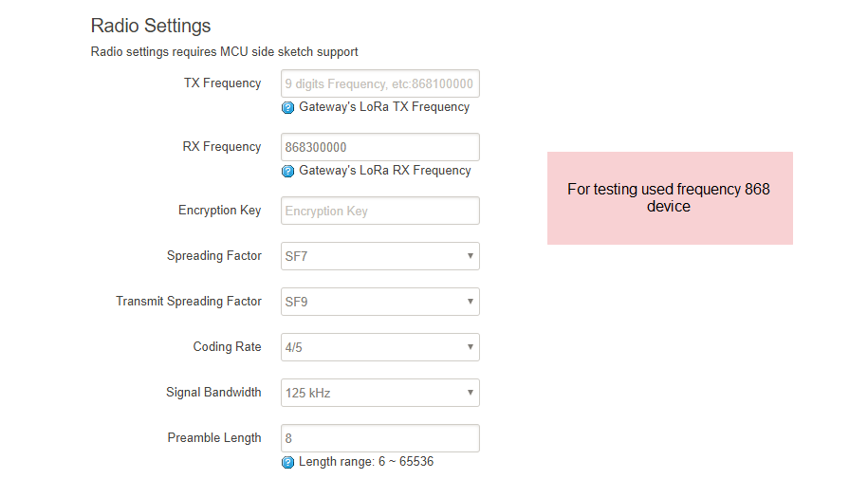
Task: Click the Signal Bandwidth dropdown arrow
Action: 470,393
